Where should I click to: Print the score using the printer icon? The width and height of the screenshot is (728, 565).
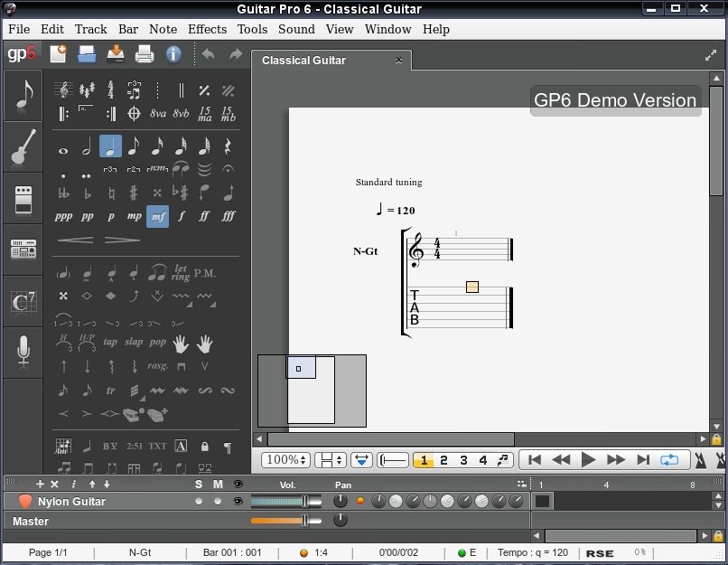point(145,54)
